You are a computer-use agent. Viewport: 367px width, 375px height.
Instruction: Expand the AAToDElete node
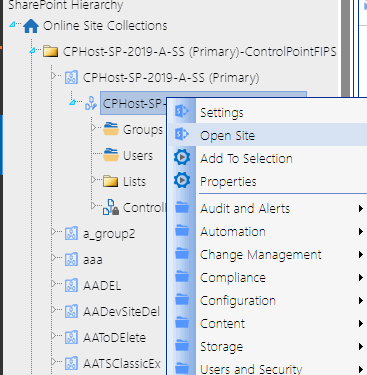click(x=53, y=336)
